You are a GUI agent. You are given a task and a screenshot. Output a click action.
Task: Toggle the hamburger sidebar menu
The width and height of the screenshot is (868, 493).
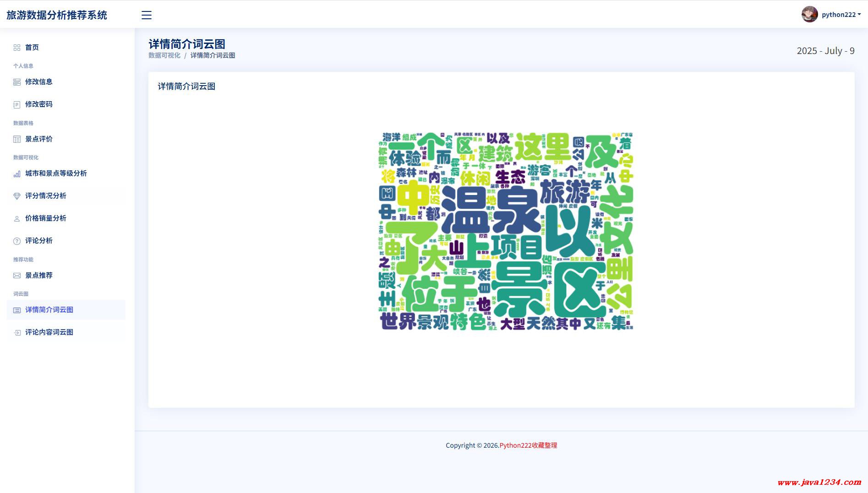click(x=147, y=15)
